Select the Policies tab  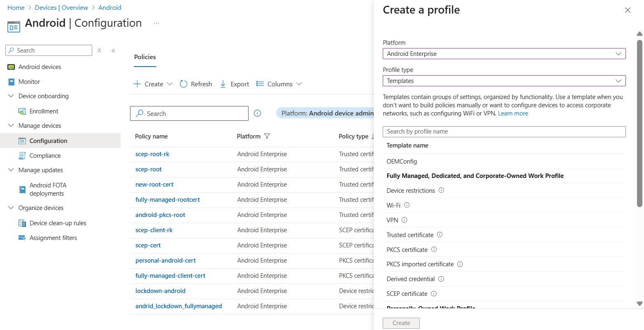click(145, 57)
